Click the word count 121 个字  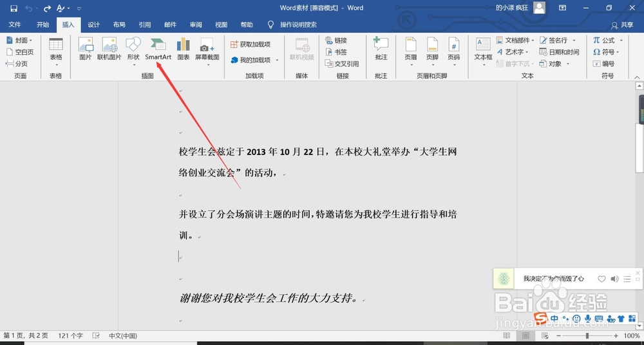(71, 335)
